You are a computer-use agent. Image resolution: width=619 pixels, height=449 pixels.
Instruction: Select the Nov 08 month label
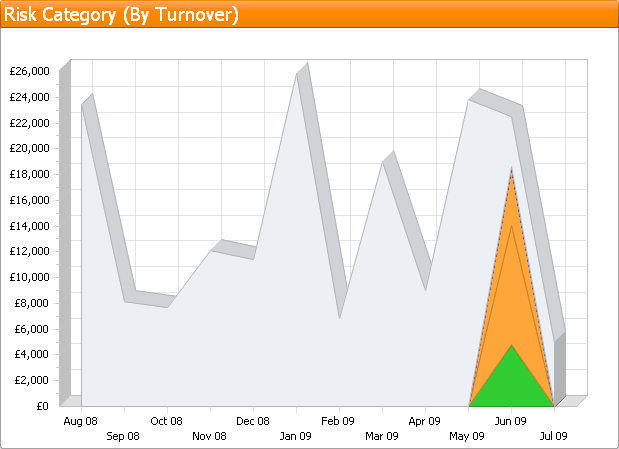[x=209, y=436]
